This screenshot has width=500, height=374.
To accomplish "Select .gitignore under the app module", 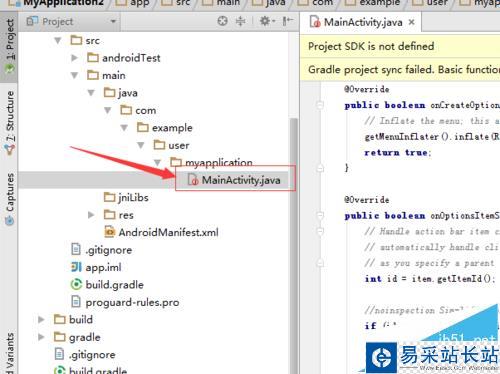I will 108,250.
